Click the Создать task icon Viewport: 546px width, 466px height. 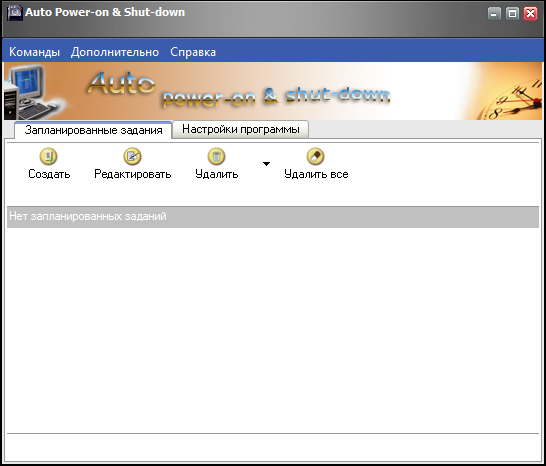pos(48,156)
